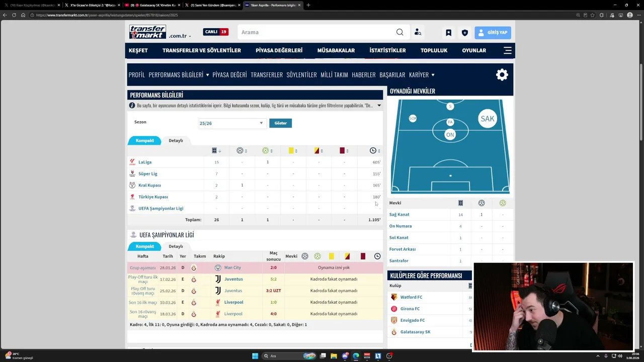Image resolution: width=644 pixels, height=362 pixels.
Task: Go to the player PROFİL tab
Action: [x=137, y=75]
